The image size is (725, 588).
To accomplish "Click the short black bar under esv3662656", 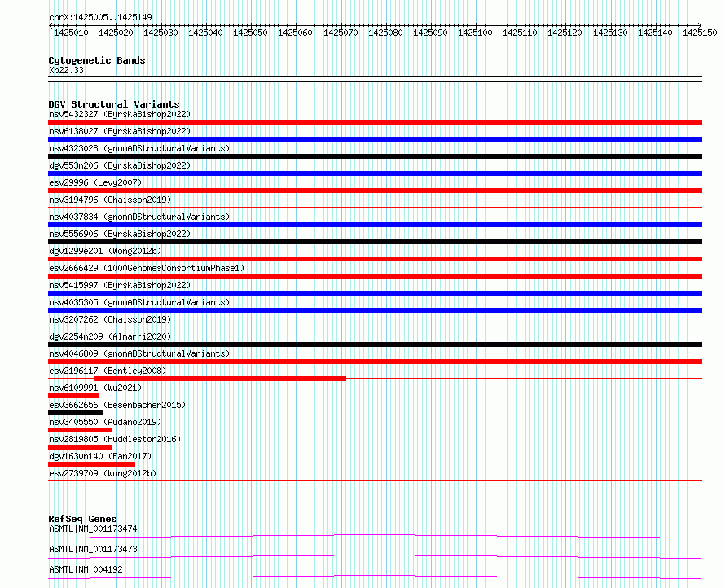I will point(76,413).
